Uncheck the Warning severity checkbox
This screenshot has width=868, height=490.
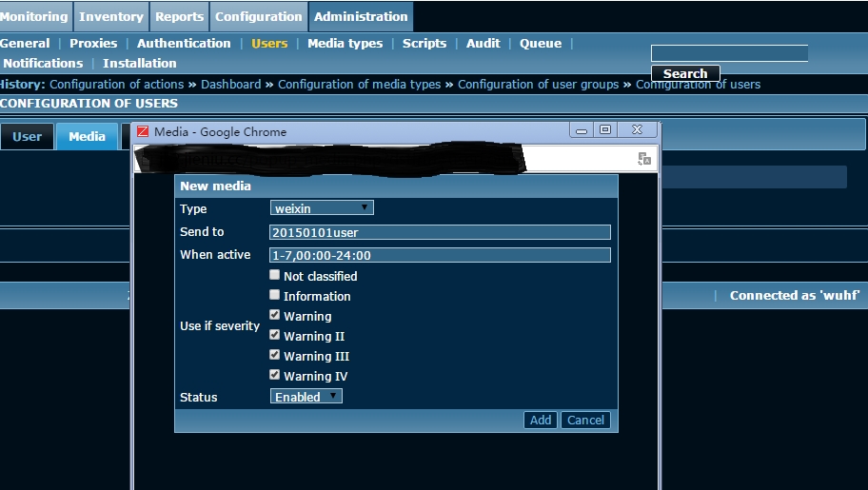(x=274, y=315)
